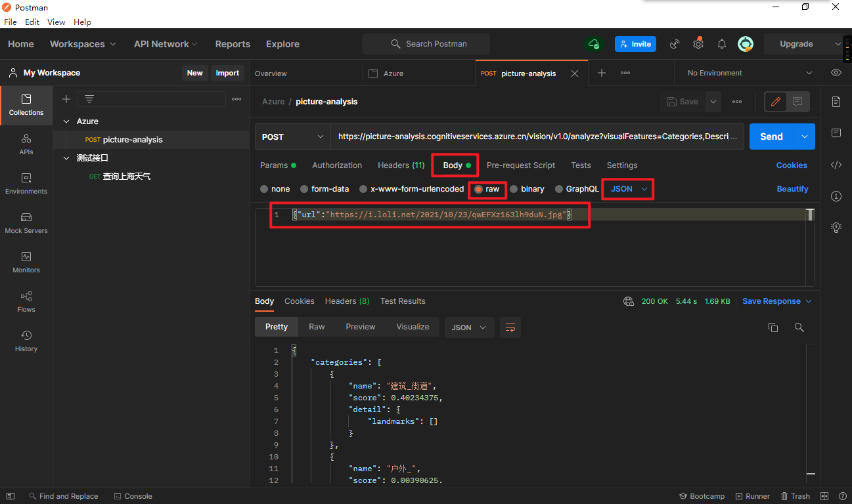
Task: Open the Save Response dropdown
Action: [777, 301]
